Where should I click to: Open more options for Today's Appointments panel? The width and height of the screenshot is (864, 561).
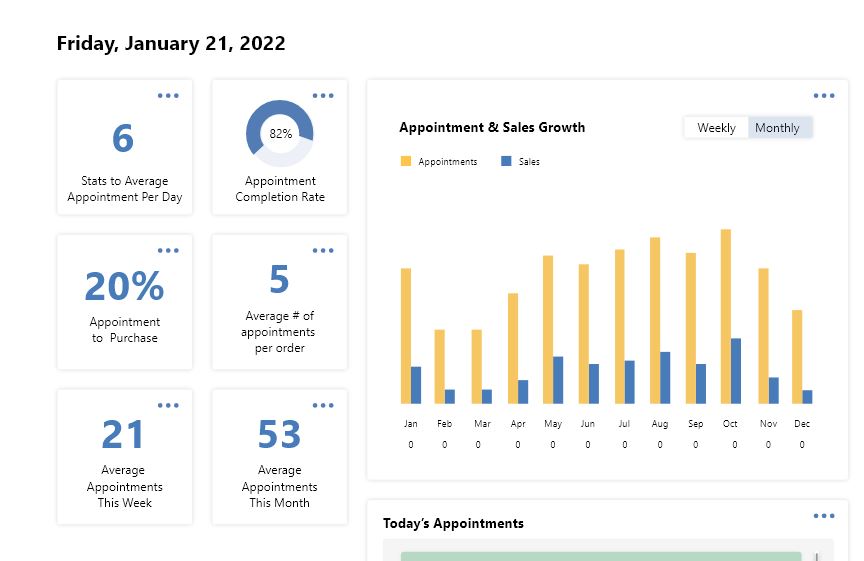pos(824,516)
